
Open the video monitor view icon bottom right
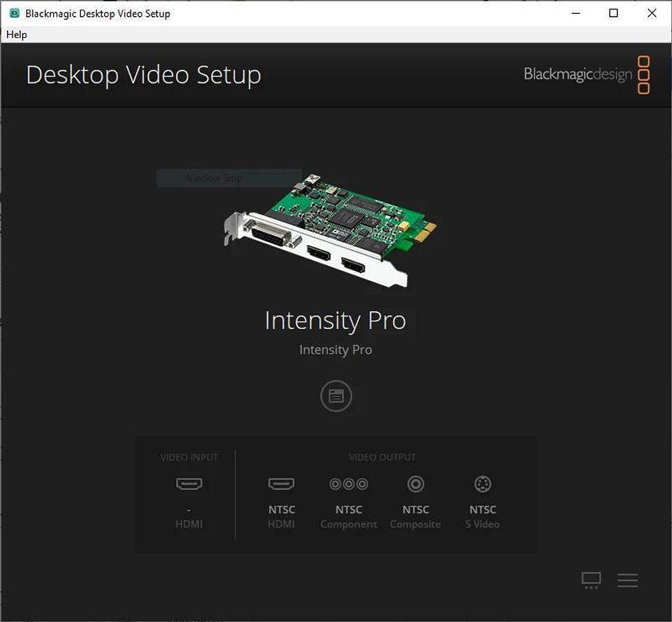tap(591, 580)
